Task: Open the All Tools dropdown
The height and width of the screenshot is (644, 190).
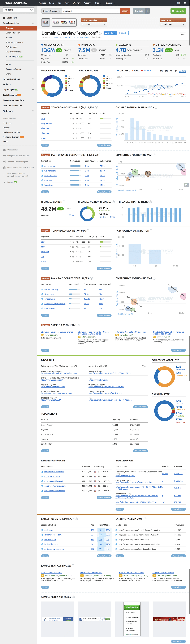Action: pos(18,10)
